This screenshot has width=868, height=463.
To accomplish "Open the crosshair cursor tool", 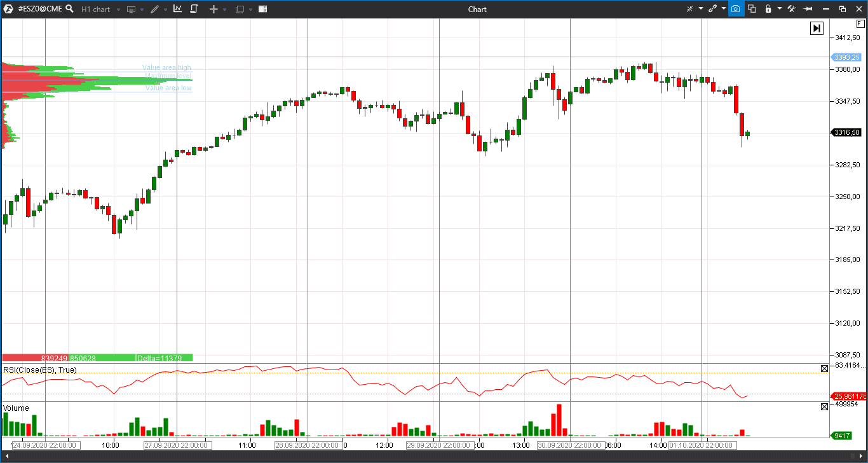I will point(689,9).
